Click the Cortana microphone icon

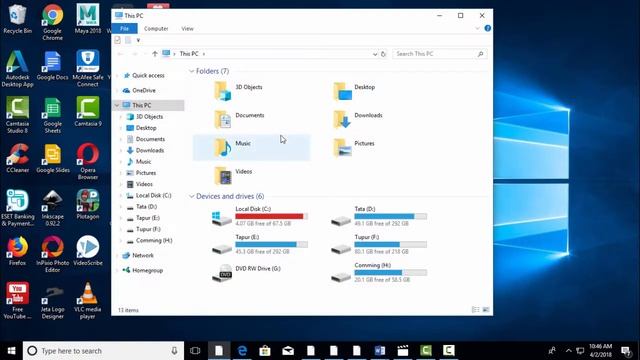click(x=174, y=351)
